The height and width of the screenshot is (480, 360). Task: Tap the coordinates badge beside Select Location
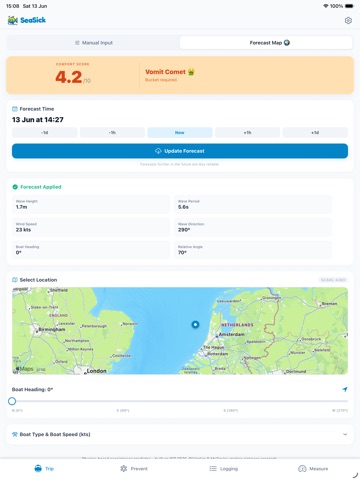[x=333, y=280]
